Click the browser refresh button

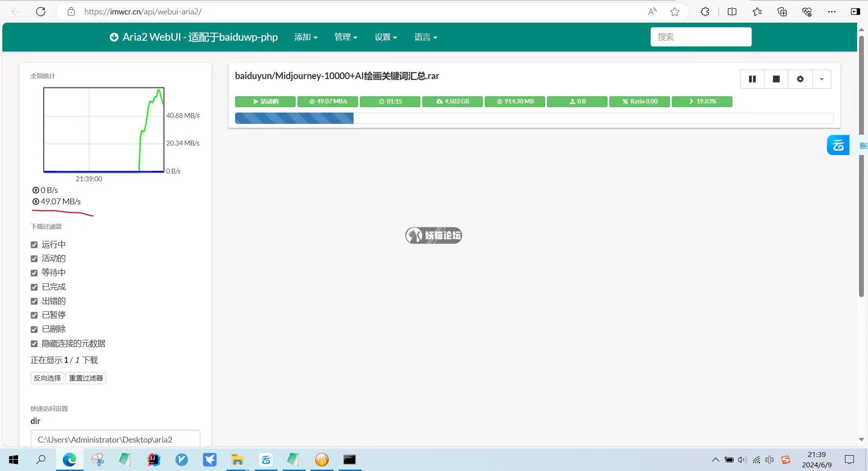[41, 12]
